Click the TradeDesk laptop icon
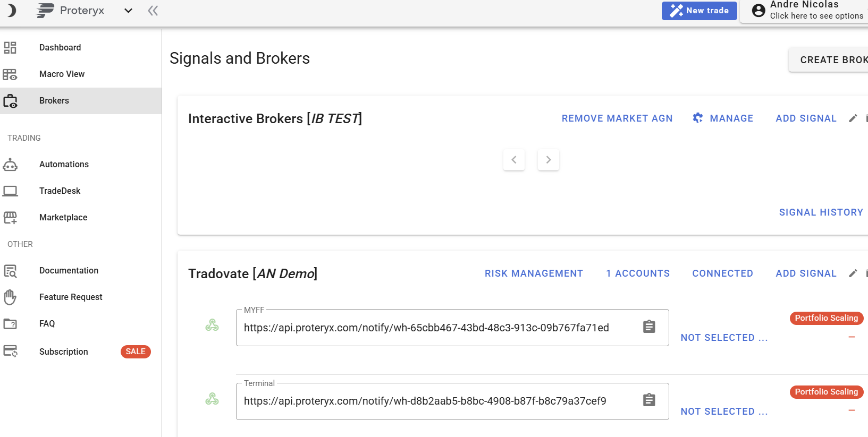 point(10,191)
